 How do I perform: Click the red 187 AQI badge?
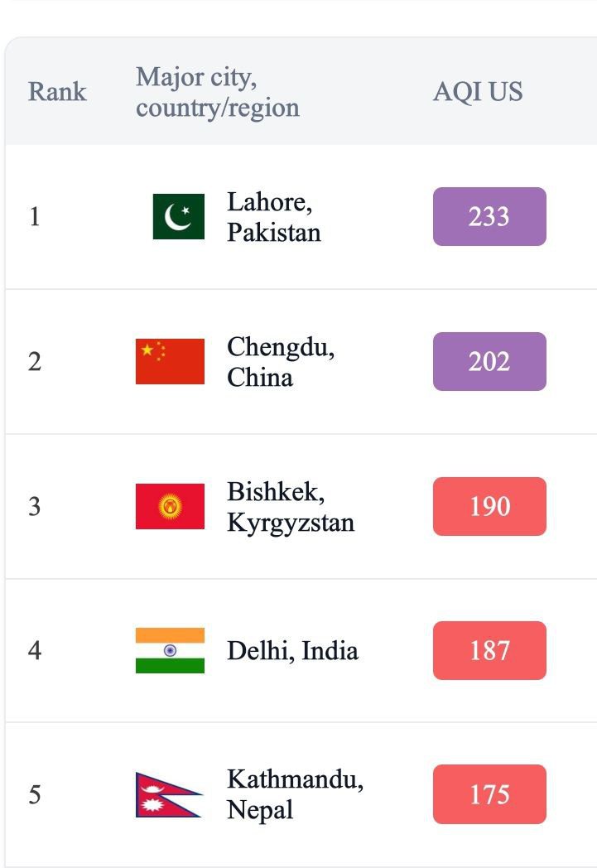pyautogui.click(x=489, y=650)
